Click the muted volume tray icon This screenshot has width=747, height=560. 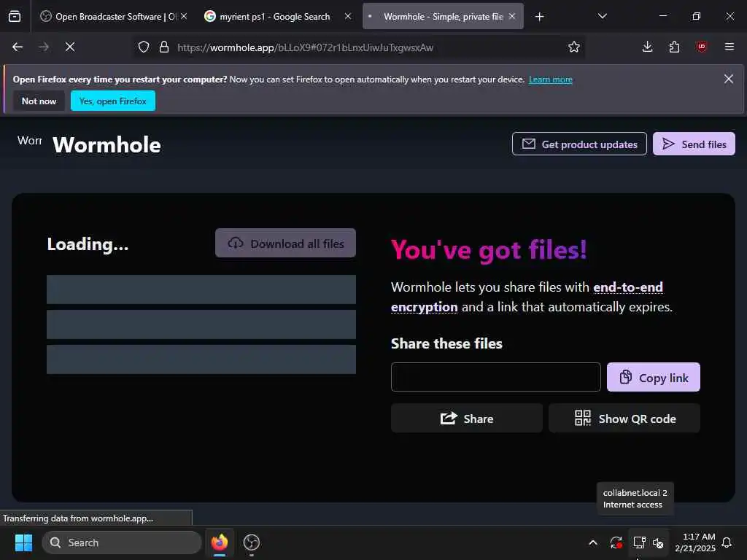click(658, 542)
